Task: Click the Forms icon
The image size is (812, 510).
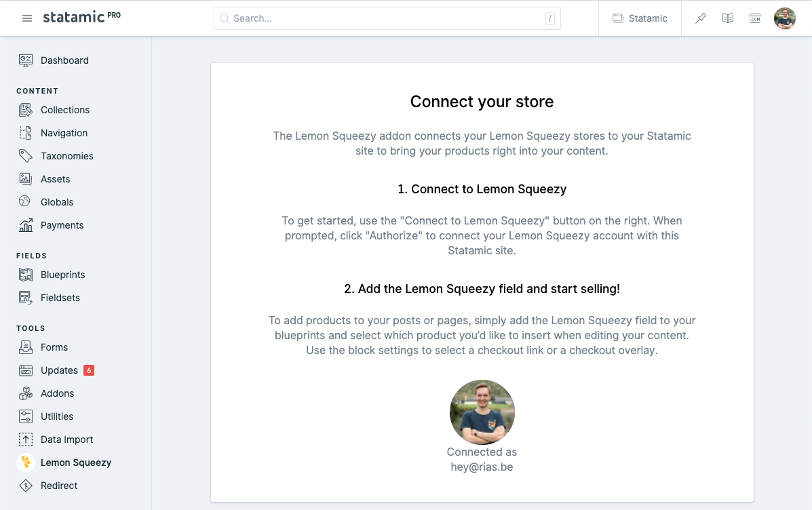Action: [25, 347]
